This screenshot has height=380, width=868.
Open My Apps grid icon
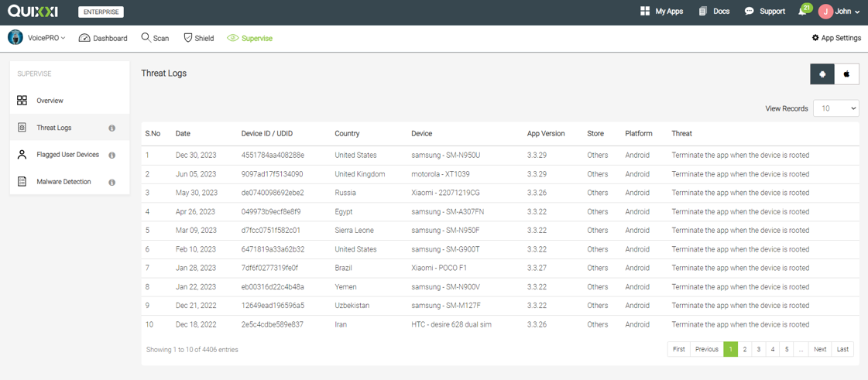click(644, 11)
